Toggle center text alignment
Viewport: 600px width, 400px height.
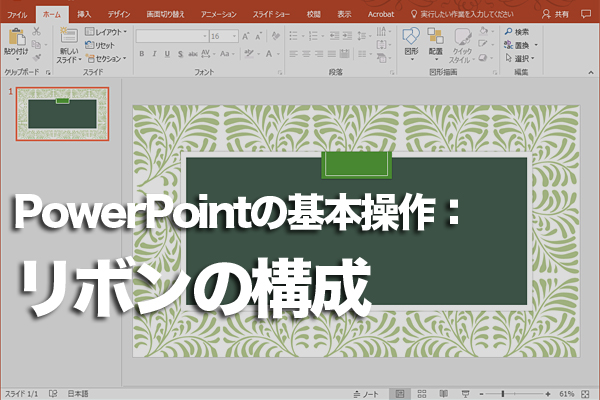pyautogui.click(x=306, y=54)
